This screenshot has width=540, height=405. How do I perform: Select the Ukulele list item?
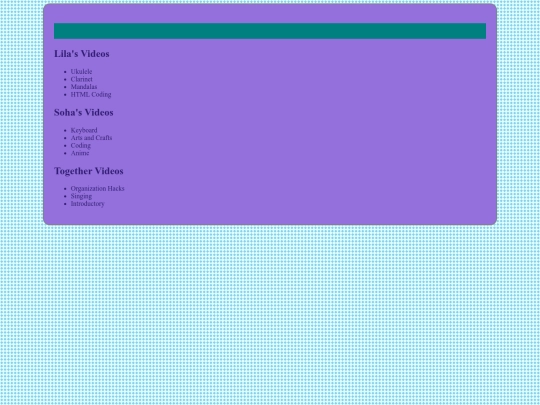tap(81, 72)
